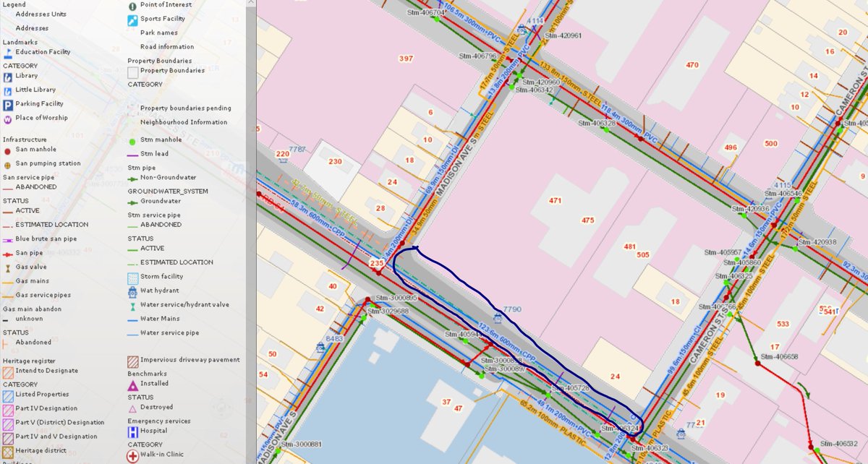Click the Neighbourhood Information legend entry

click(x=184, y=122)
